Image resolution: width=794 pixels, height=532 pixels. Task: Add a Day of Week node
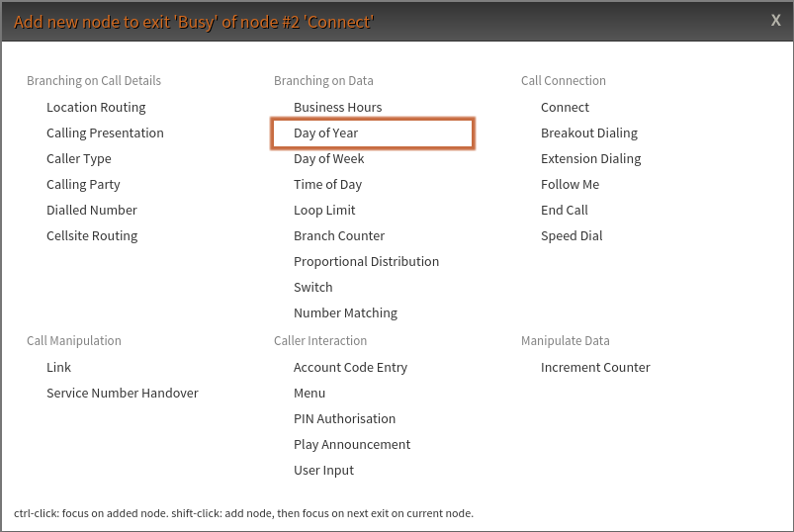point(329,158)
